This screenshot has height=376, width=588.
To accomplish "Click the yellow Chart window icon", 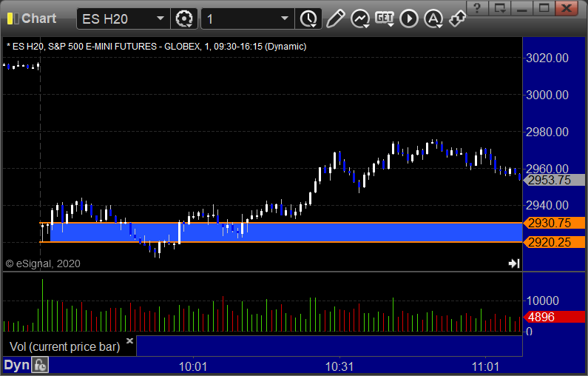I will point(13,19).
